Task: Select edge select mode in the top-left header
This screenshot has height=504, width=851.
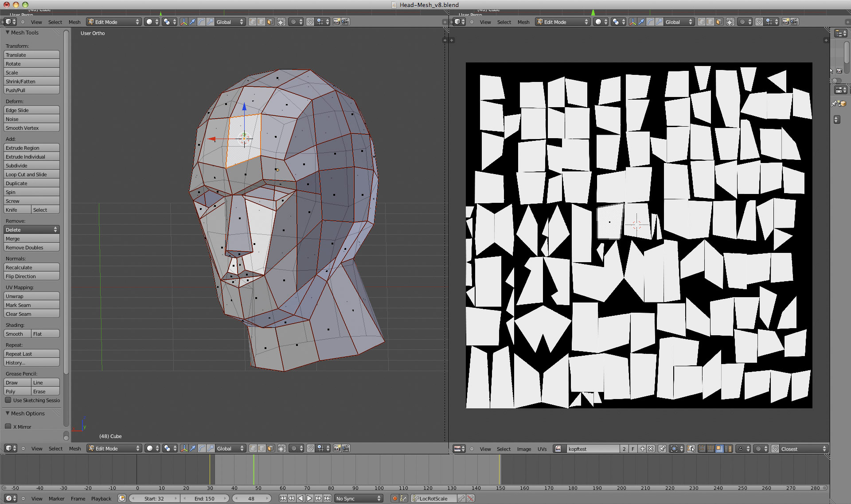Action: [262, 22]
